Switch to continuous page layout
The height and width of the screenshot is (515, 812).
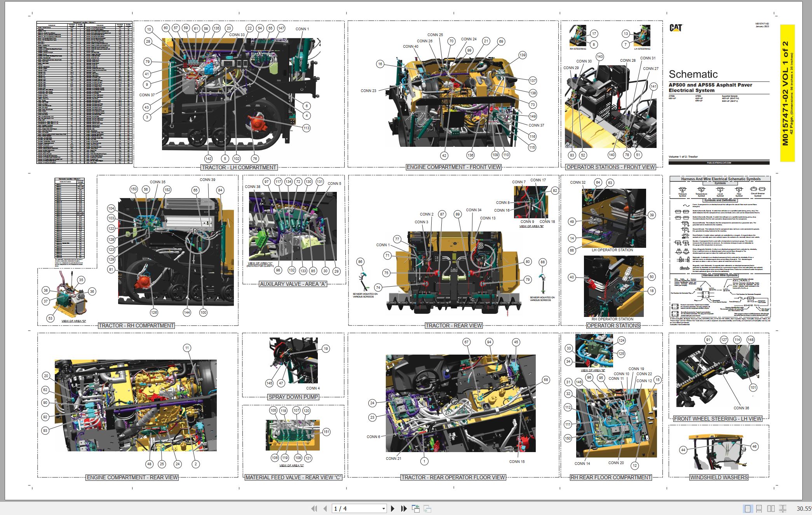pyautogui.click(x=759, y=508)
